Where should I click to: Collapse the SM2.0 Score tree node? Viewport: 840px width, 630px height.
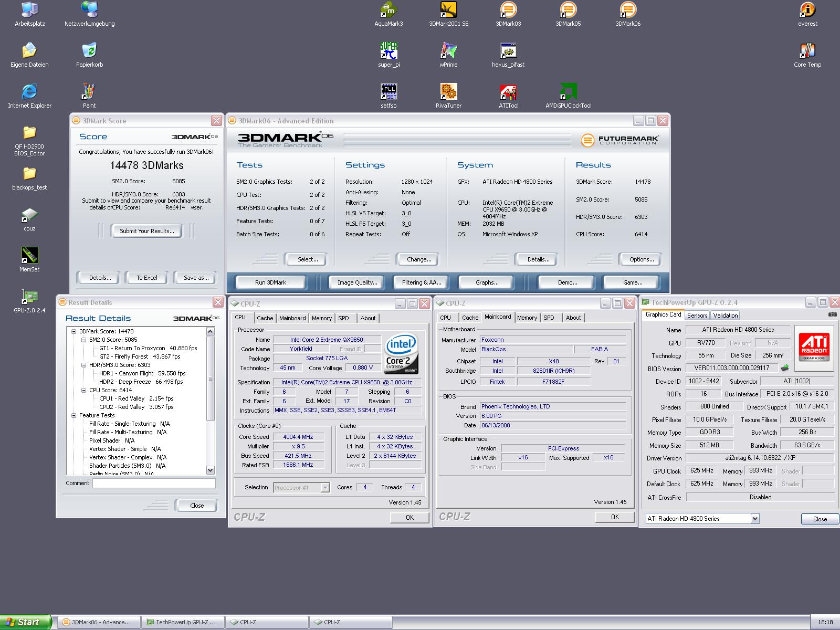point(84,340)
